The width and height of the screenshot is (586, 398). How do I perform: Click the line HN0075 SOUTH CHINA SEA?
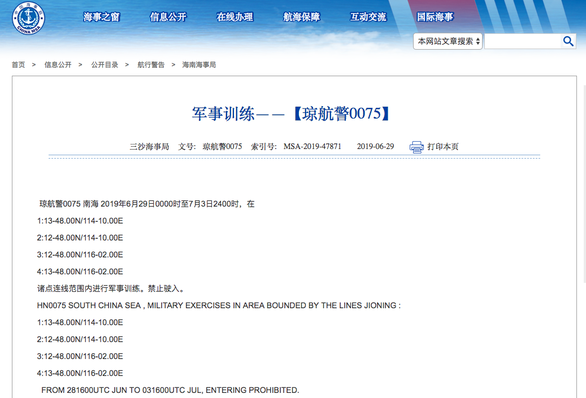[219, 305]
